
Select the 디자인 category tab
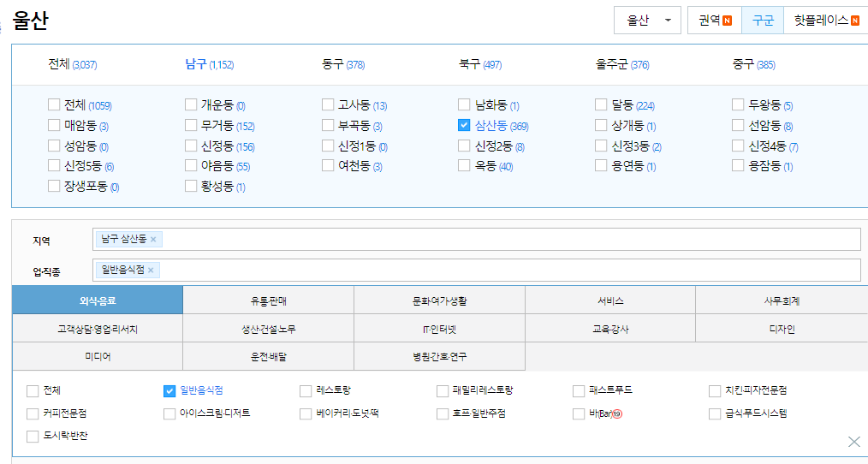point(782,329)
